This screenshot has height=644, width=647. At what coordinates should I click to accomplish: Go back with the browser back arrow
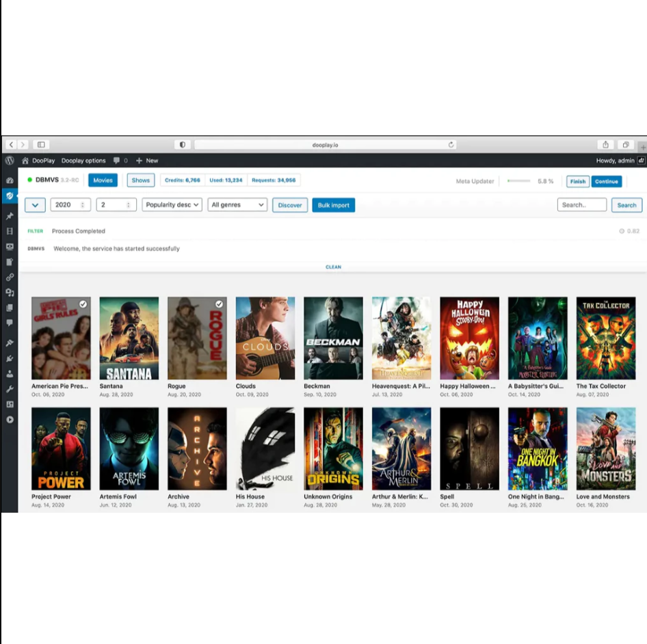[11, 144]
